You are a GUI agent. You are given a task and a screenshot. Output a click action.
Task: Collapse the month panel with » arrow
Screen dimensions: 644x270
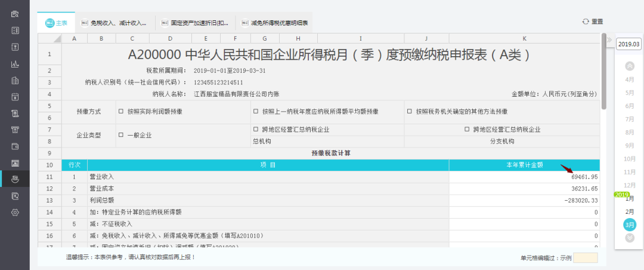tap(609, 40)
